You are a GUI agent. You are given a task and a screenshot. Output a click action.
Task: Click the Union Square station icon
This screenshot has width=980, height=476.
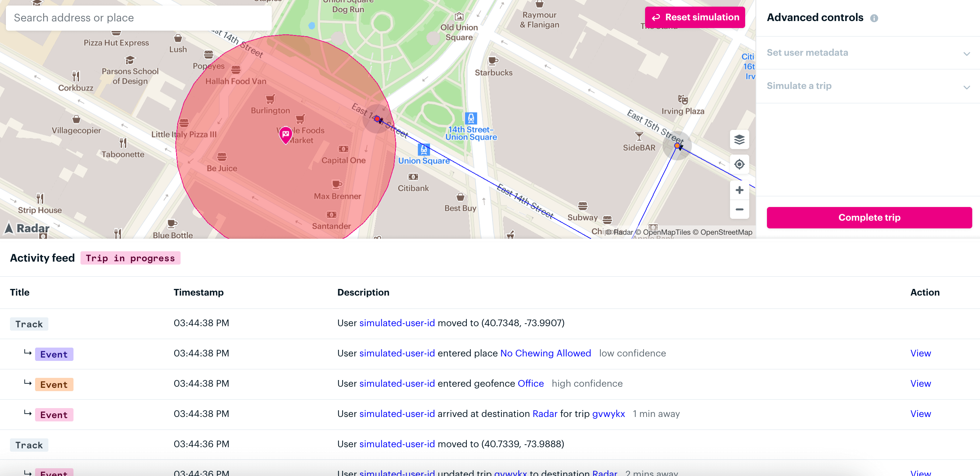point(424,149)
